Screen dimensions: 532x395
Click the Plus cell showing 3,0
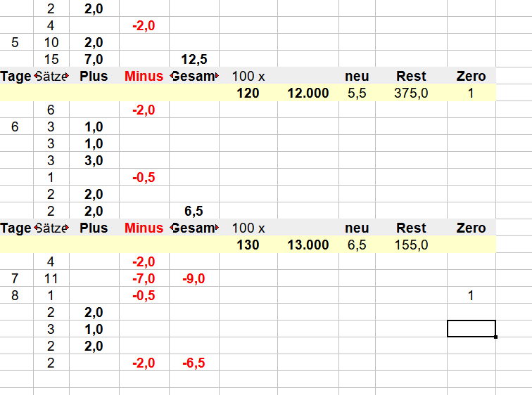point(94,160)
